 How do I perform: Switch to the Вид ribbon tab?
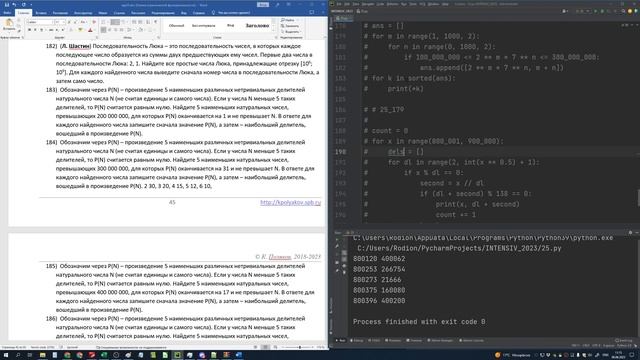point(184,13)
